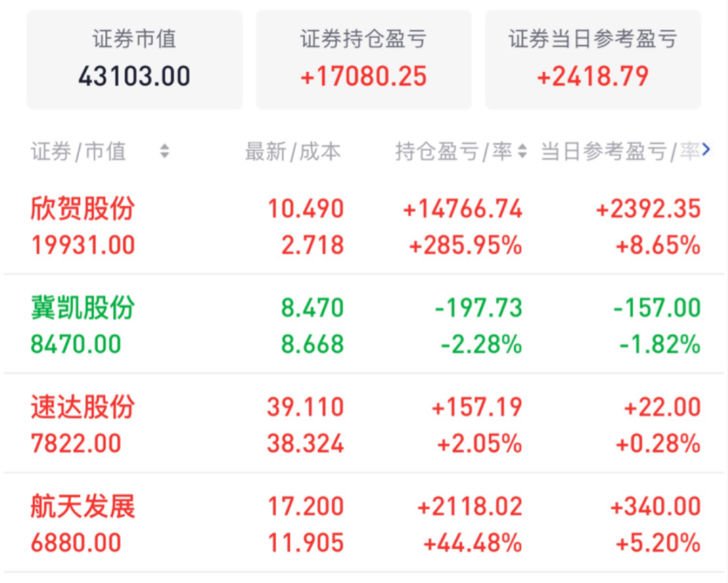Tap 欣贺股份 market value 19931.00

82,245
